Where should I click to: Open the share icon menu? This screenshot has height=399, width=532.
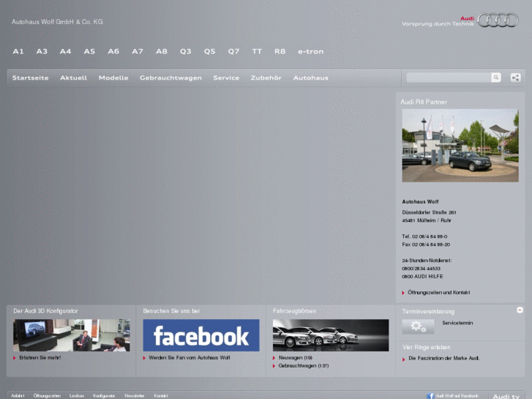pyautogui.click(x=515, y=78)
